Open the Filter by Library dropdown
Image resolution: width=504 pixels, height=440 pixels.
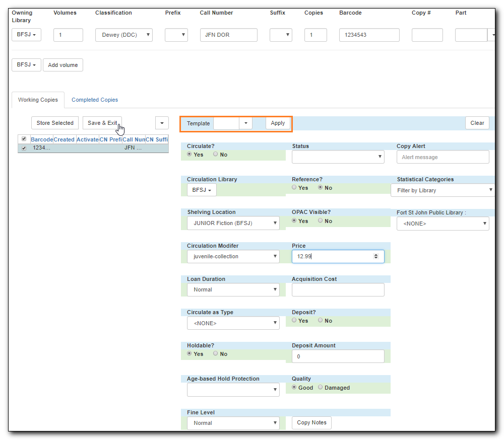443,190
